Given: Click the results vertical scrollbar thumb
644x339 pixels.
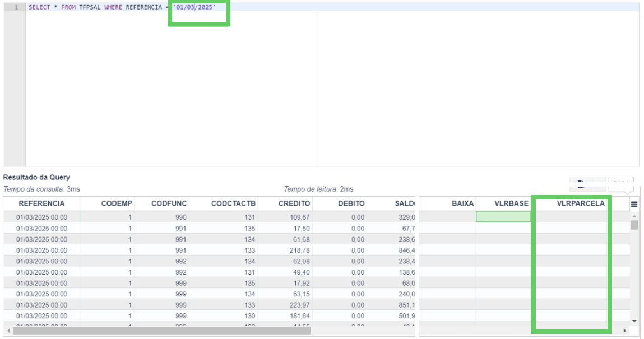Looking at the screenshot, I should coord(634,225).
